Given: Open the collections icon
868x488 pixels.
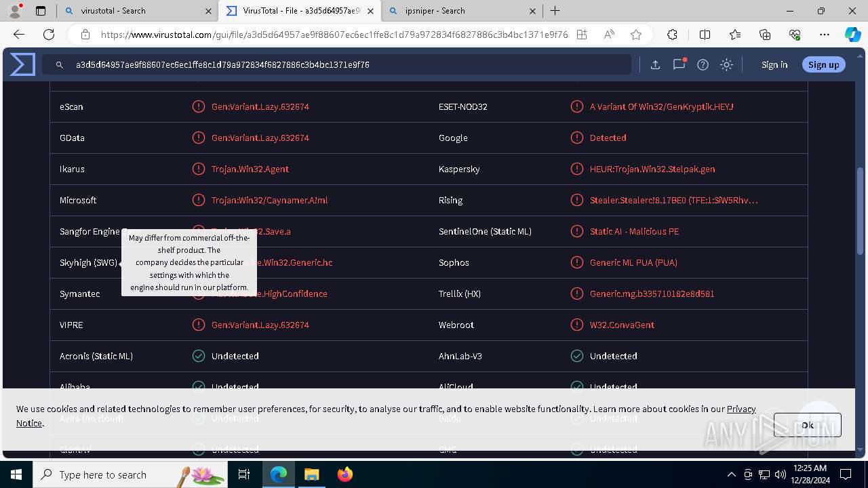Looking at the screenshot, I should (765, 35).
